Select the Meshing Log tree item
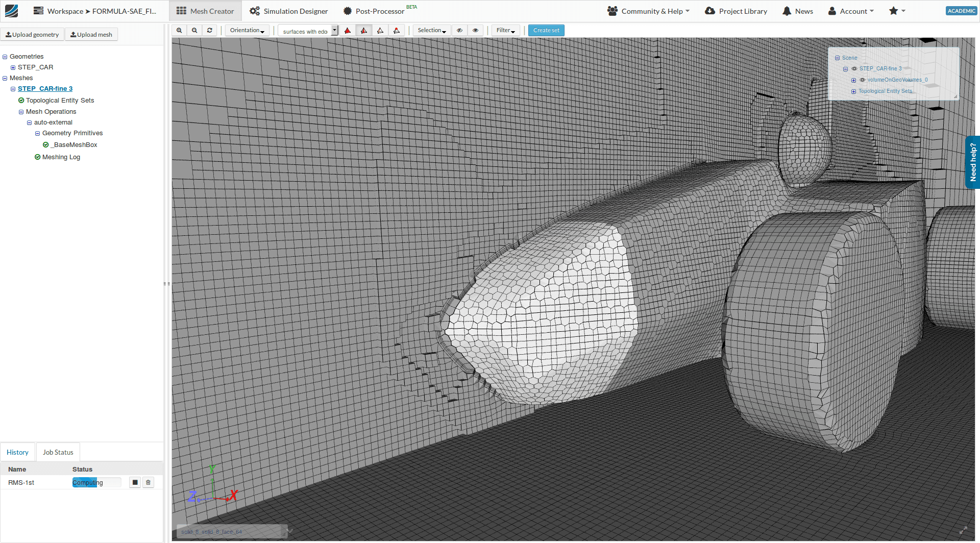The width and height of the screenshot is (980, 543). tap(61, 157)
